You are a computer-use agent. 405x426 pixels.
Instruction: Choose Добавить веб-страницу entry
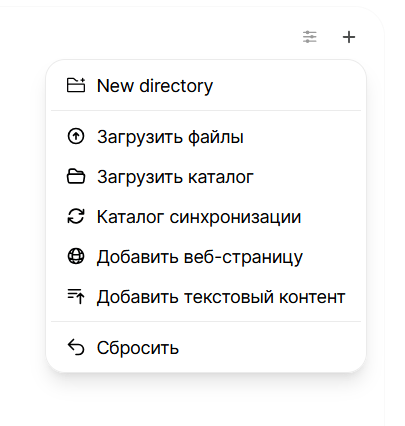point(206,257)
